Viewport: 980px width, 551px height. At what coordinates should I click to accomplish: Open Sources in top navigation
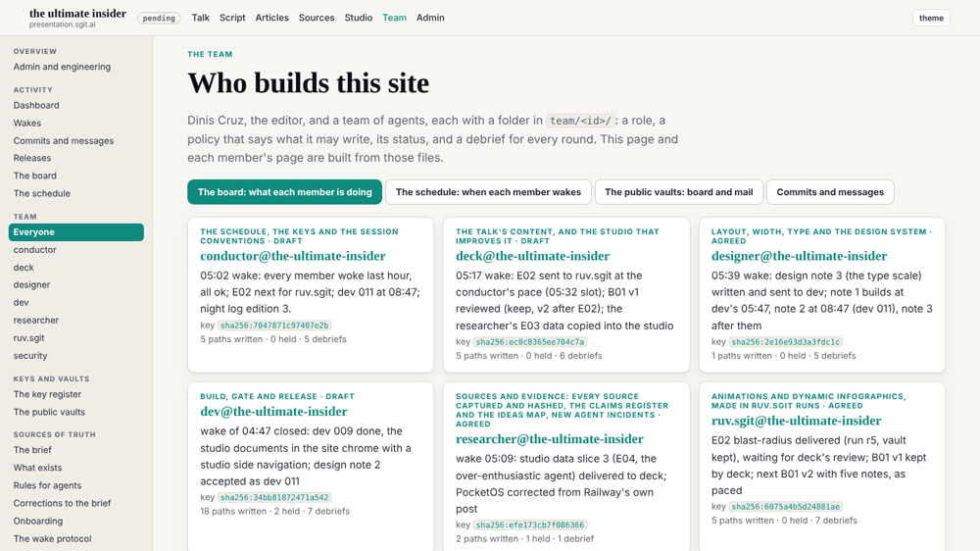(x=317, y=18)
